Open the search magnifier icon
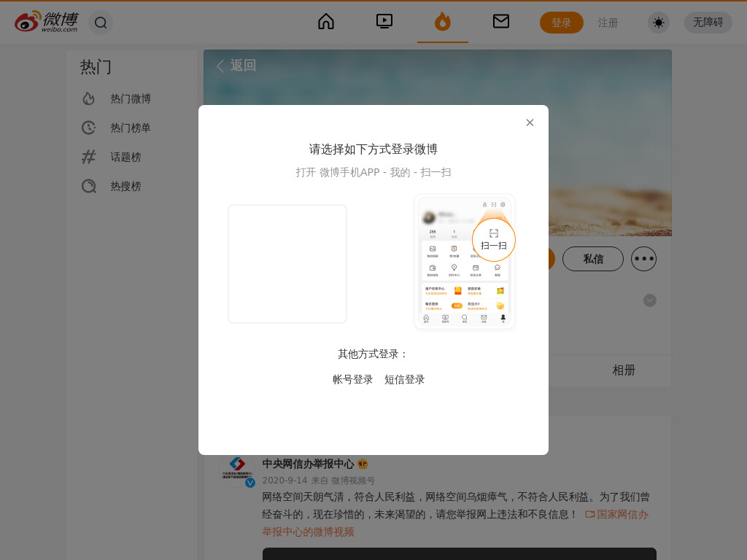The image size is (747, 560). point(101,23)
